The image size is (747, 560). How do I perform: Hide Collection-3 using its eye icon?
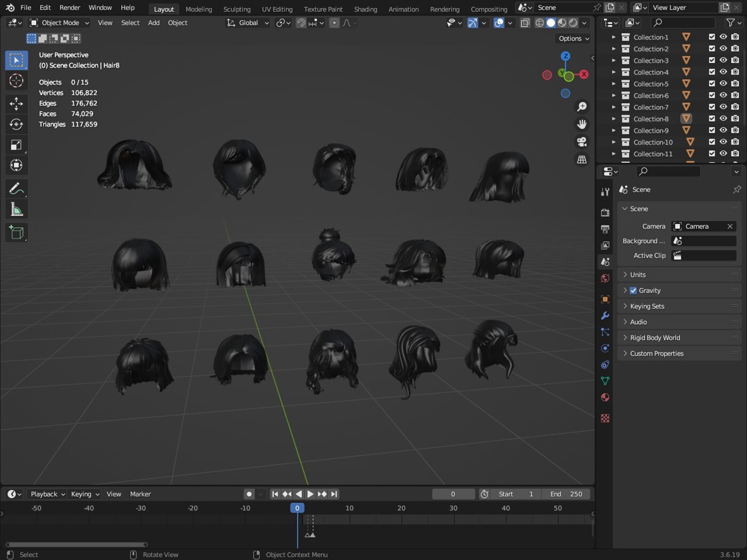723,60
